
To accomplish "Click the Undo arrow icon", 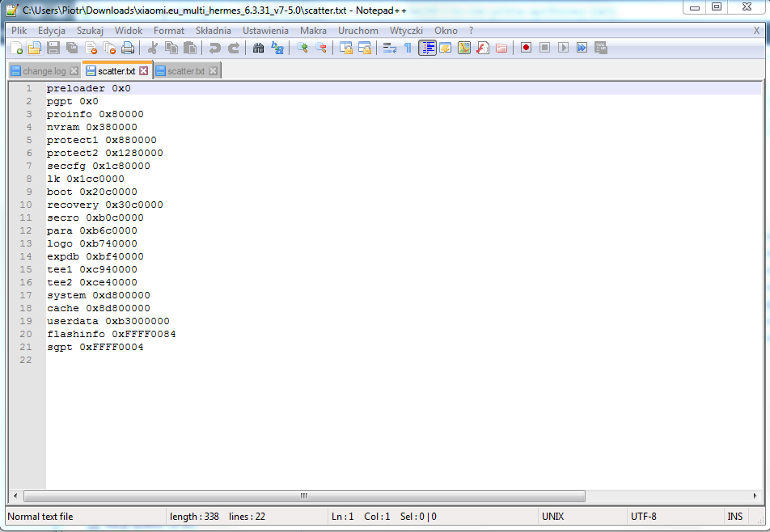I will coord(214,49).
